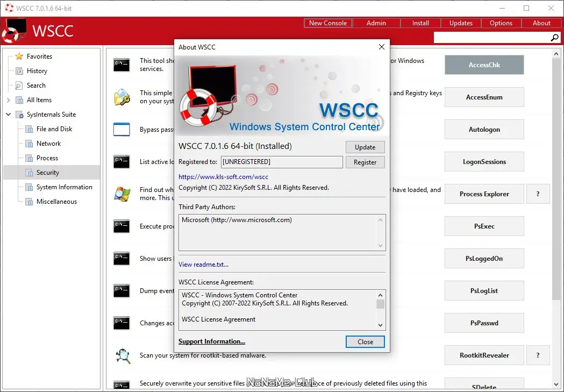Open the Install menu
The height and width of the screenshot is (392, 564).
pyautogui.click(x=420, y=23)
